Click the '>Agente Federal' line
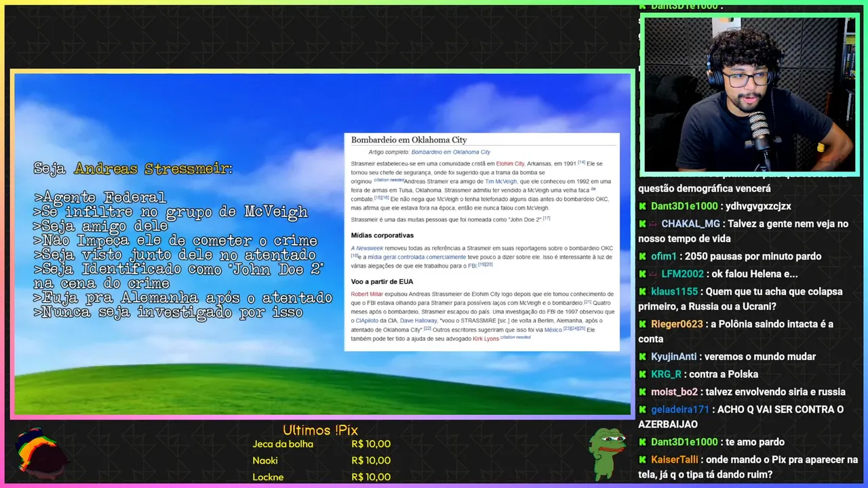The image size is (868, 488). 100,198
